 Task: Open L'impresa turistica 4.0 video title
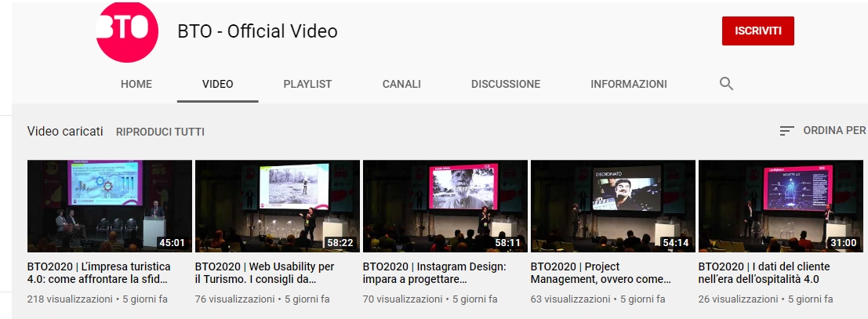pyautogui.click(x=99, y=273)
